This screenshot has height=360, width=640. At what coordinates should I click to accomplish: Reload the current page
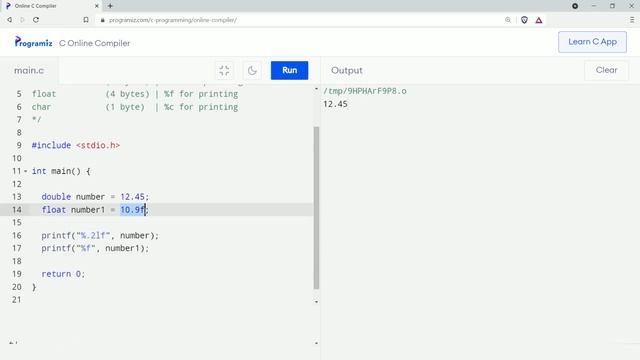click(36, 20)
